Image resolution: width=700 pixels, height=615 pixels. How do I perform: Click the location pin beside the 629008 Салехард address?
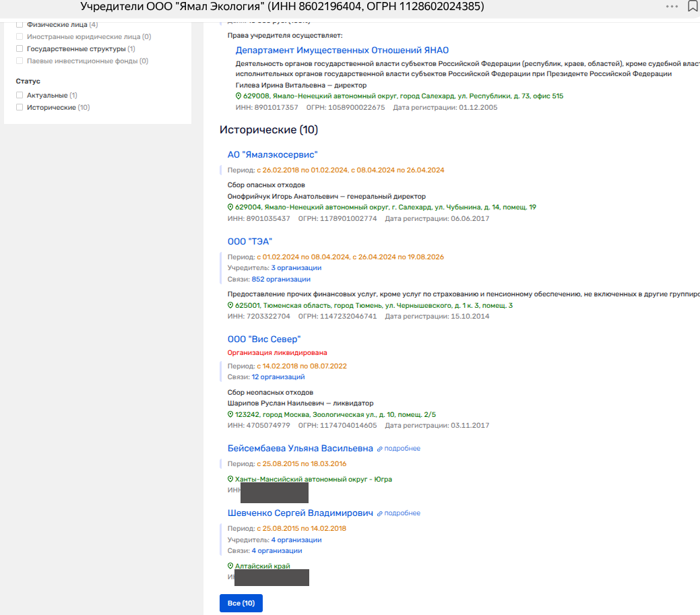(x=238, y=96)
